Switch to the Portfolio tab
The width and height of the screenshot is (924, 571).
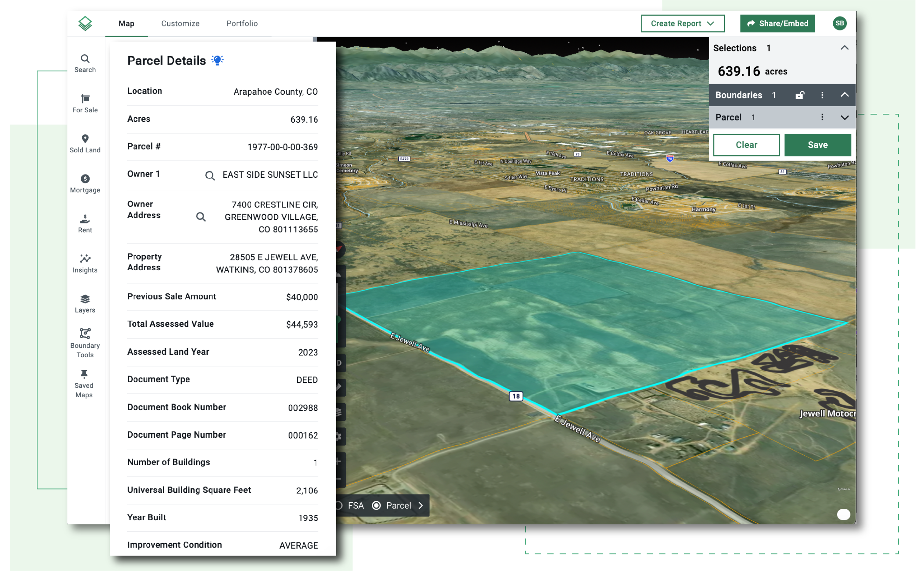point(242,24)
